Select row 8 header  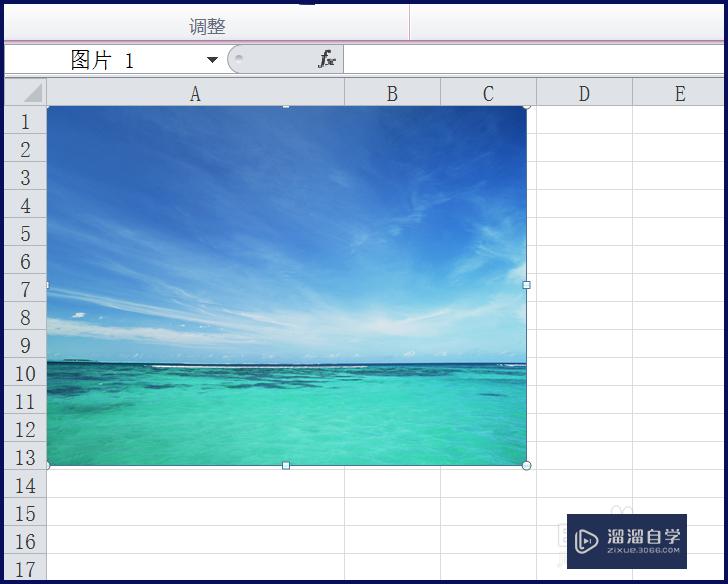point(26,316)
